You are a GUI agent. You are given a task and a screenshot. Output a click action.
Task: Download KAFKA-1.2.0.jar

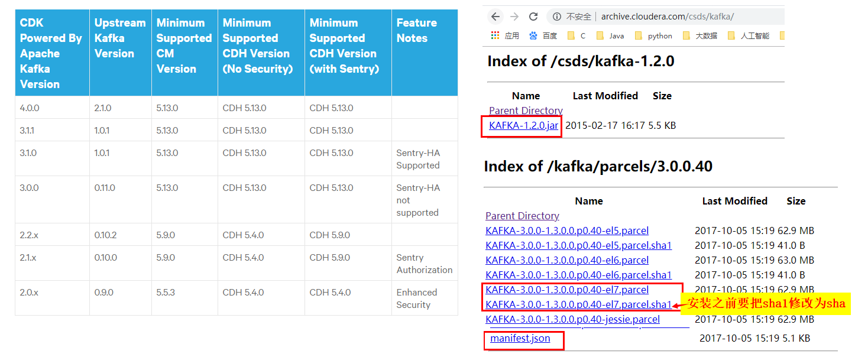coord(523,125)
